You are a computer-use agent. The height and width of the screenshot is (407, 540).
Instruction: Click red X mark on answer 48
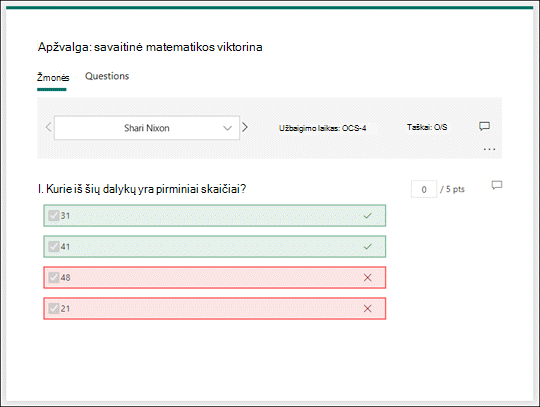point(367,278)
